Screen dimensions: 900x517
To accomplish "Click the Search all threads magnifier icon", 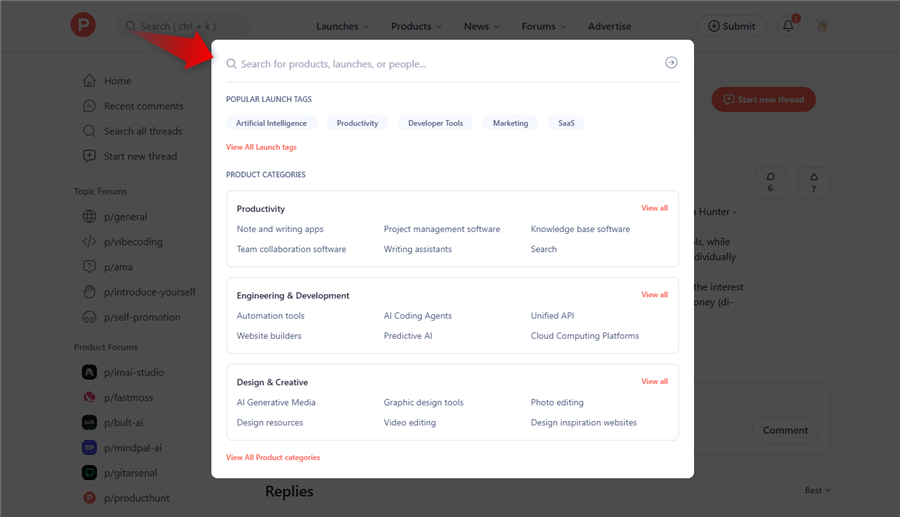I will pos(89,131).
